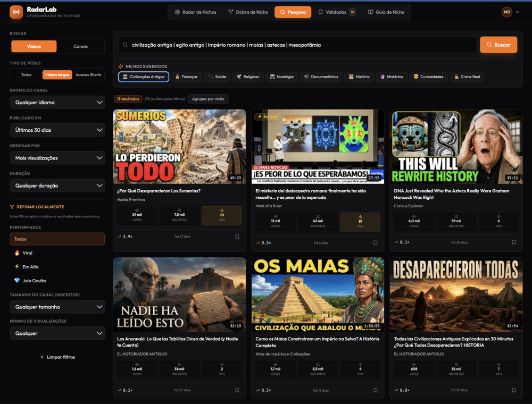The image size is (532, 404).
Task: Select Saúde niche chip
Action: [x=217, y=77]
